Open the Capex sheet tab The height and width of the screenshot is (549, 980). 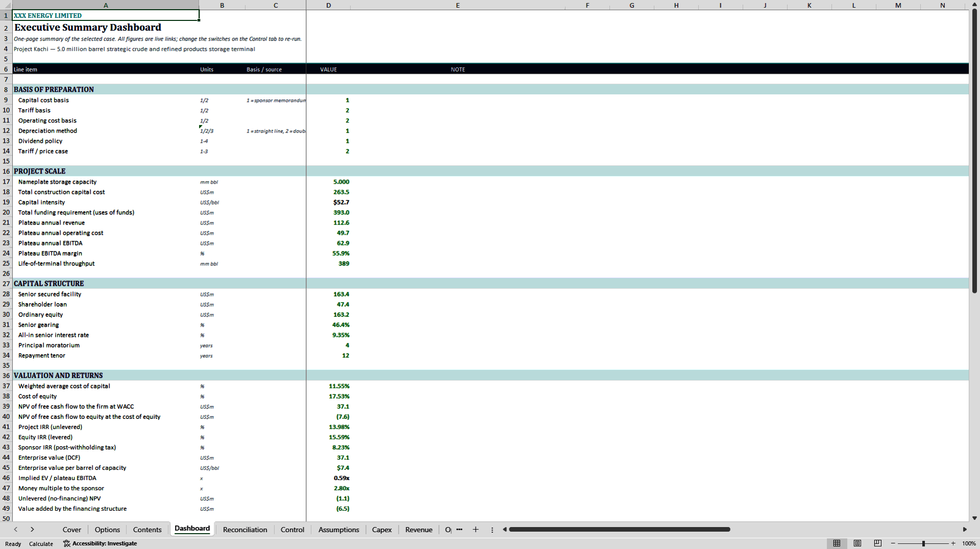tap(382, 530)
